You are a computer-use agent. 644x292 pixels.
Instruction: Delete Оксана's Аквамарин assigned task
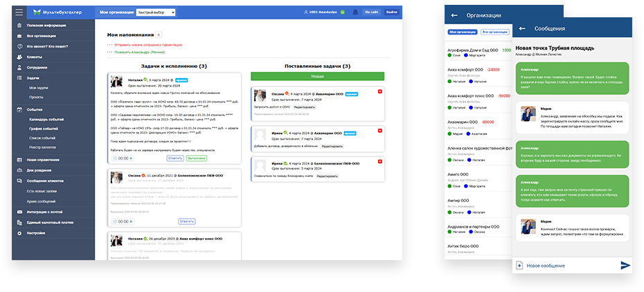click(379, 92)
